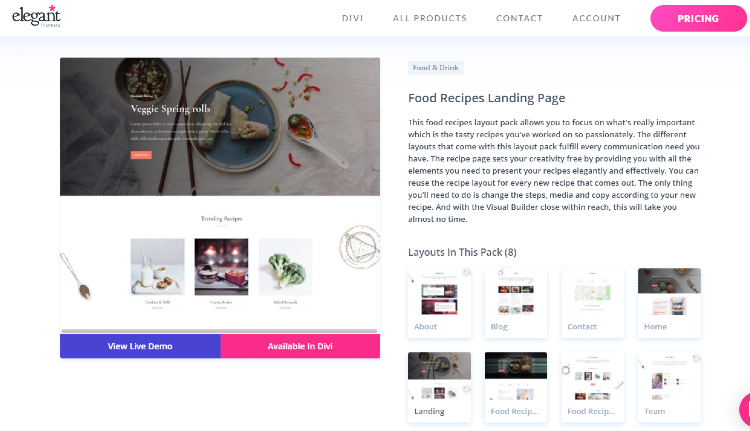The width and height of the screenshot is (750, 431).
Task: Open the Blog layout thumbnail
Action: pyautogui.click(x=516, y=303)
